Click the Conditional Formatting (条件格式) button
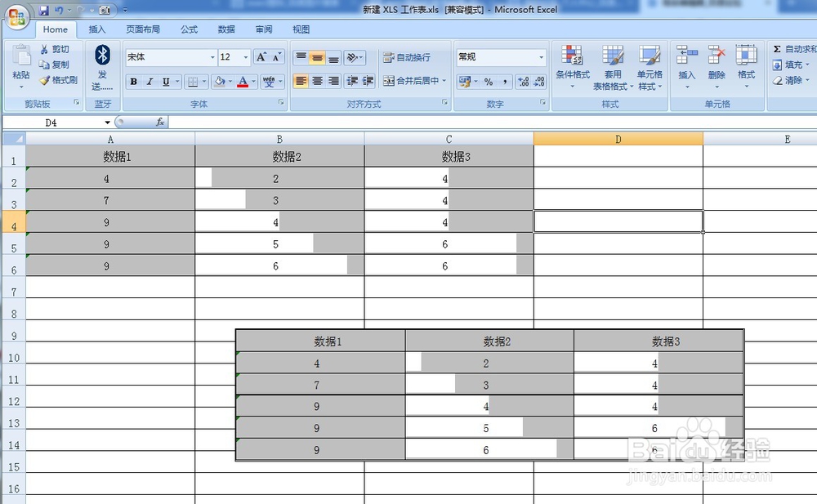 tap(573, 69)
